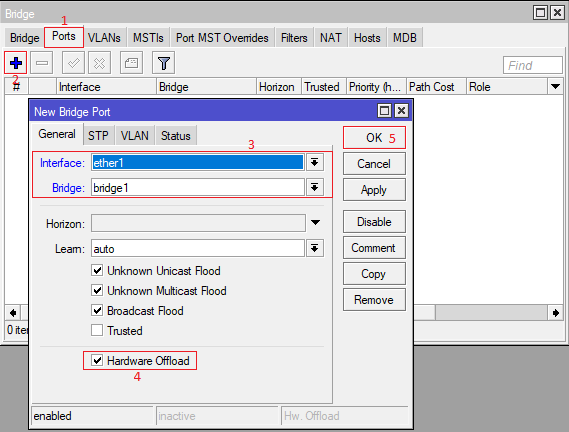Image resolution: width=569 pixels, height=432 pixels.
Task: Open the Status tab in dialog
Action: [x=176, y=136]
